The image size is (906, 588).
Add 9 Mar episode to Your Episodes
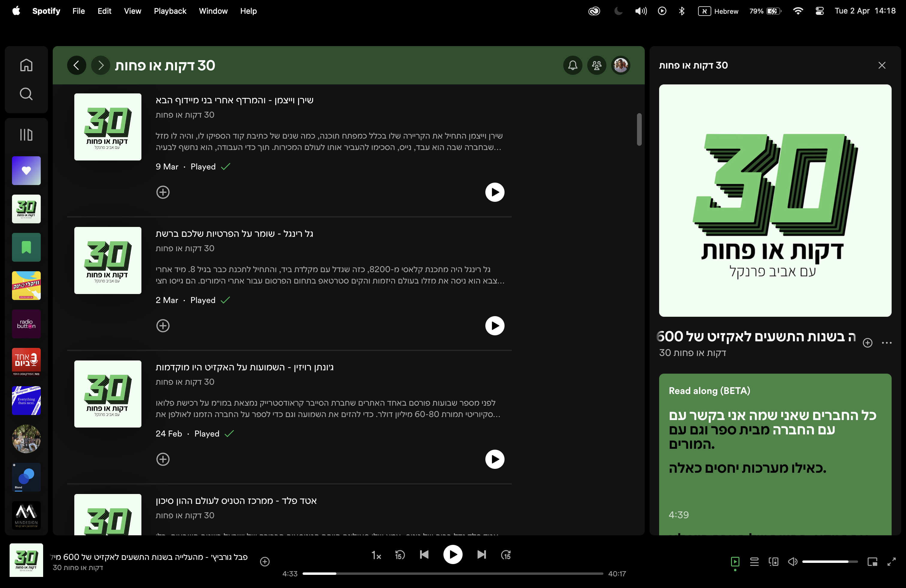pos(163,192)
